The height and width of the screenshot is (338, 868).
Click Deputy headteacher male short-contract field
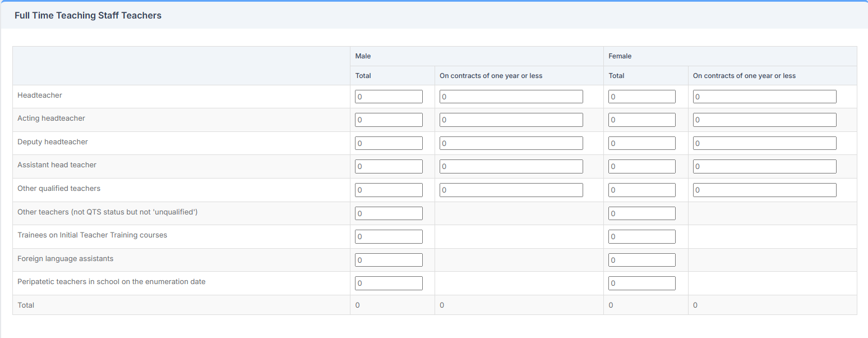(x=511, y=143)
